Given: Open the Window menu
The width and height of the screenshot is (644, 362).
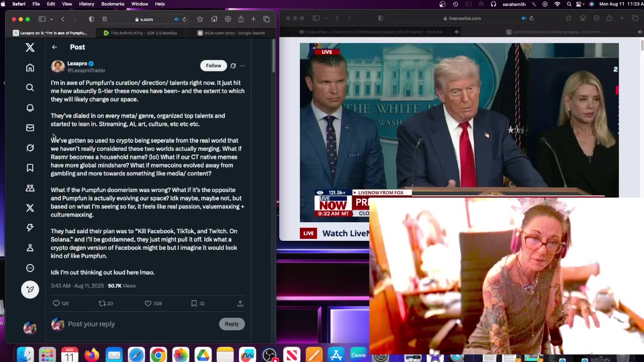Looking at the screenshot, I should [x=140, y=4].
